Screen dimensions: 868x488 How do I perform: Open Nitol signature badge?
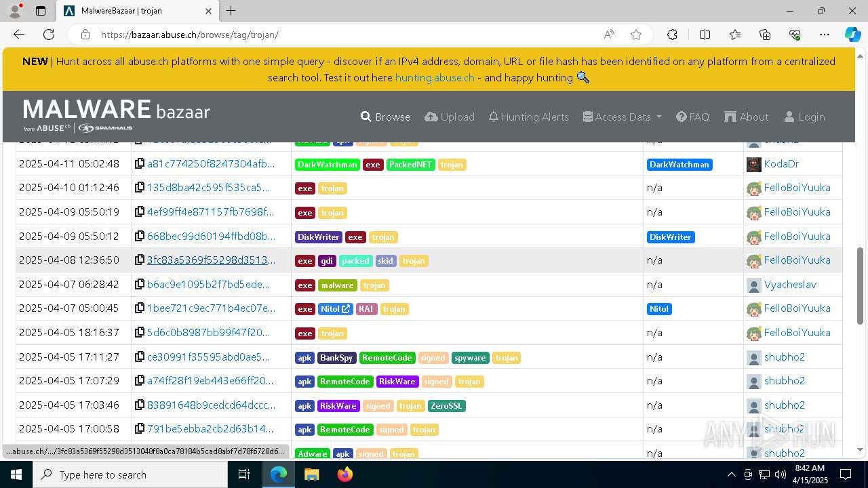click(x=659, y=309)
